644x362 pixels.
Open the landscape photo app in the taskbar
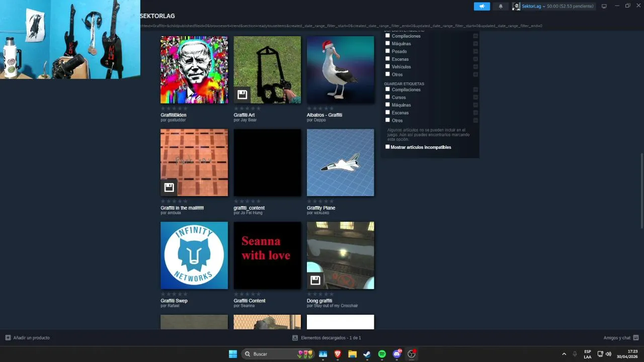click(x=323, y=354)
